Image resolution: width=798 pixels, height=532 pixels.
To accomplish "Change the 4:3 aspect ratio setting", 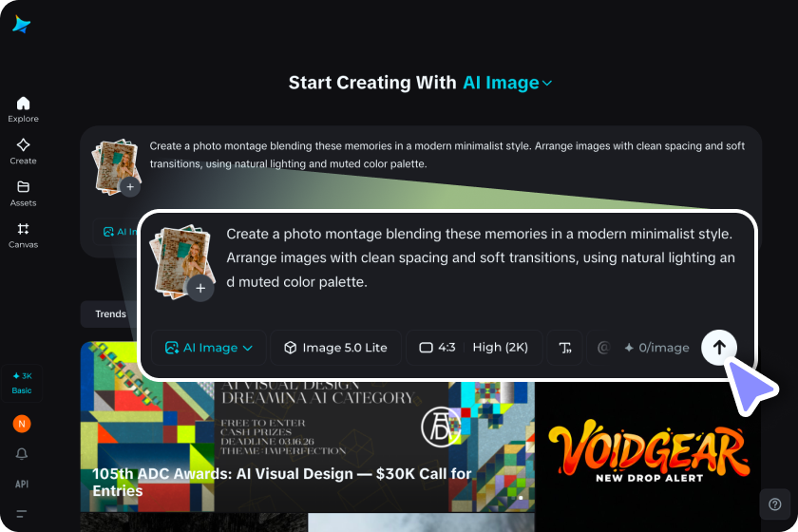I will pos(437,348).
